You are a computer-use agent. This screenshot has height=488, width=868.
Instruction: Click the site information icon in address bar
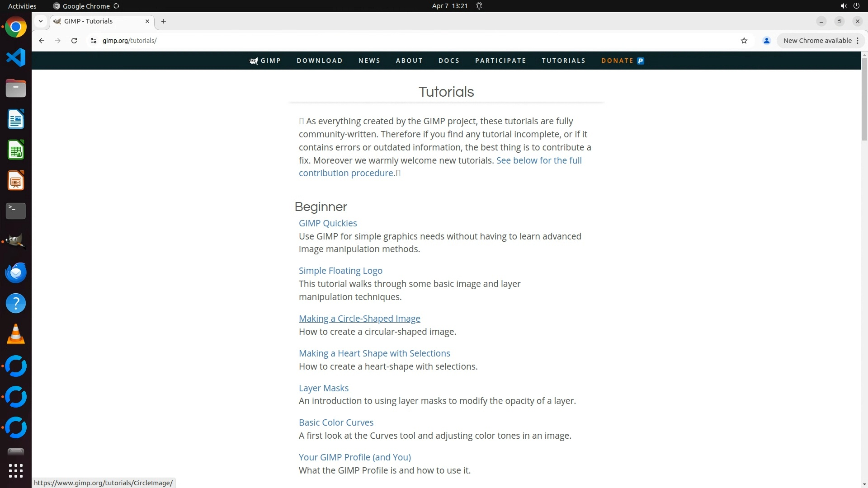(94, 41)
